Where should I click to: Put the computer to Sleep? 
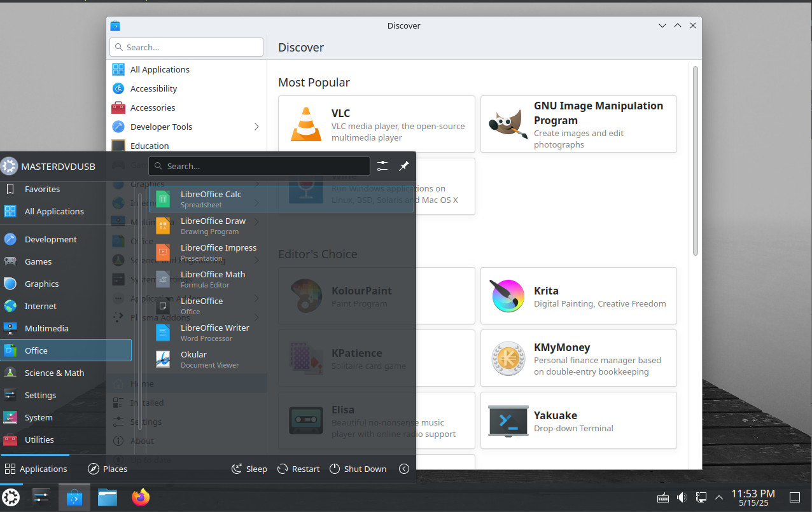pos(249,469)
